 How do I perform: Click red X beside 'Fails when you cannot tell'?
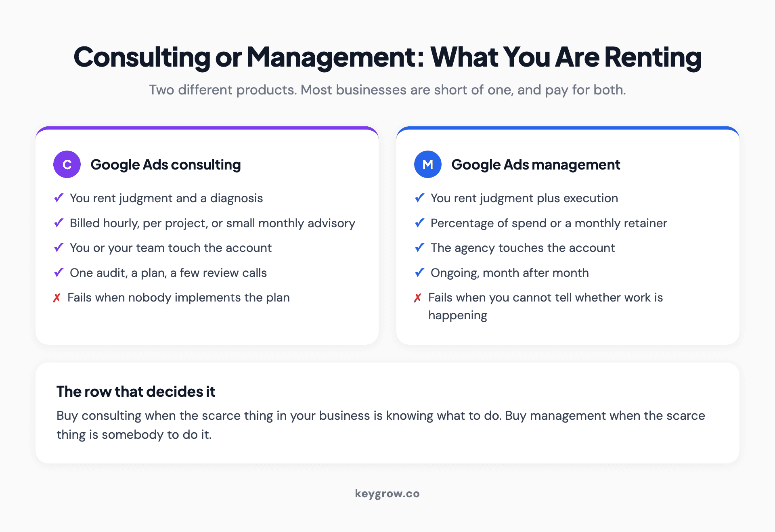418,297
